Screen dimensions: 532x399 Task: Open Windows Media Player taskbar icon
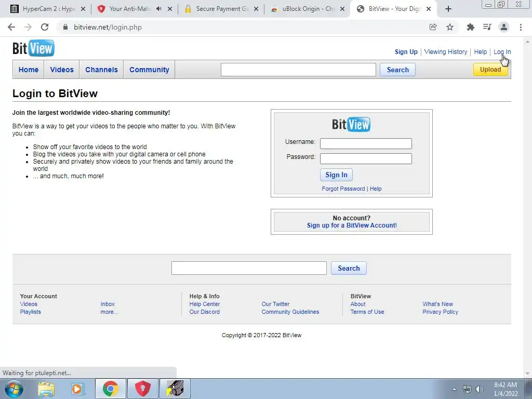(77, 389)
